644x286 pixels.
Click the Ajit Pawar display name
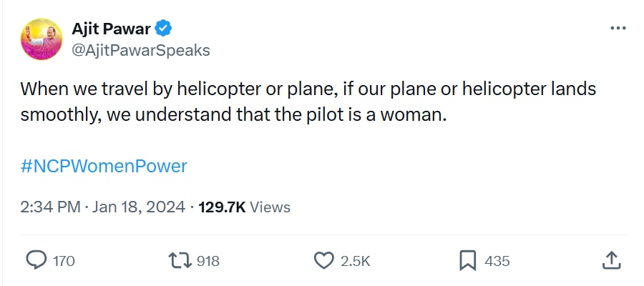(112, 29)
